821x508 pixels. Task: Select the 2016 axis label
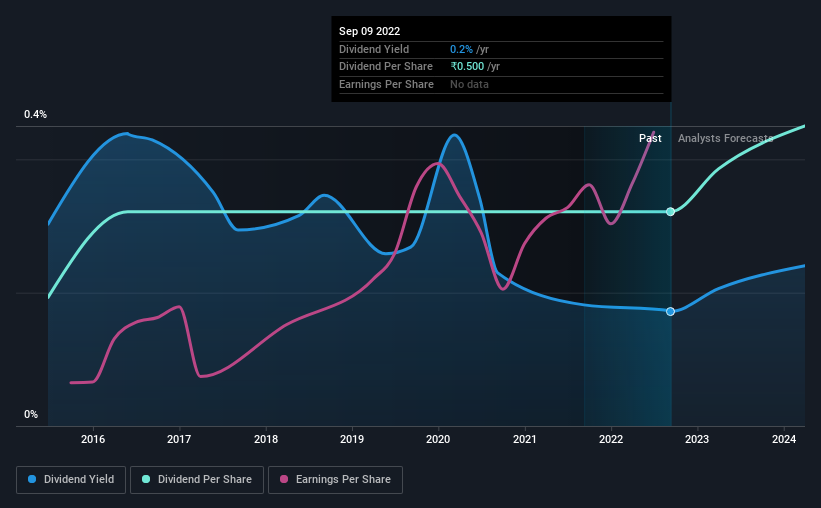93,439
